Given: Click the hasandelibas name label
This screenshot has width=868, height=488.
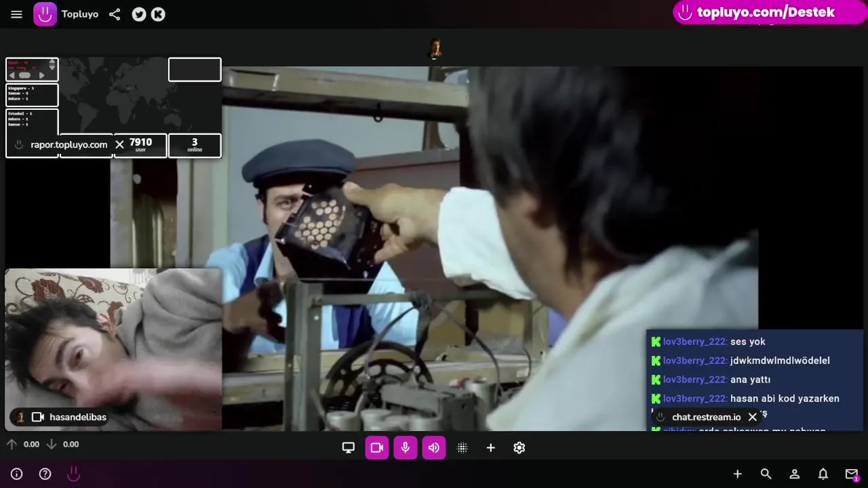Looking at the screenshot, I should (x=78, y=417).
